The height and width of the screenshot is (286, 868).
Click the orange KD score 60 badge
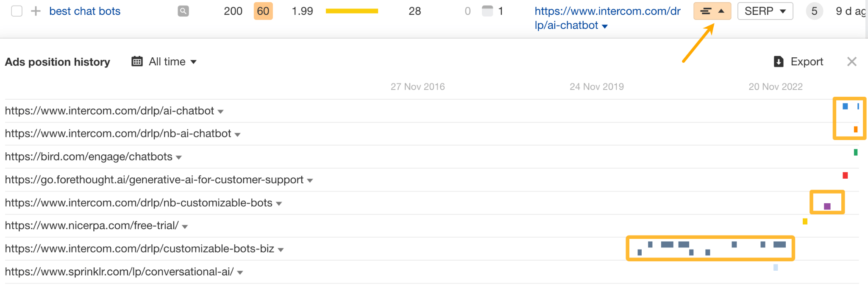pyautogui.click(x=263, y=11)
